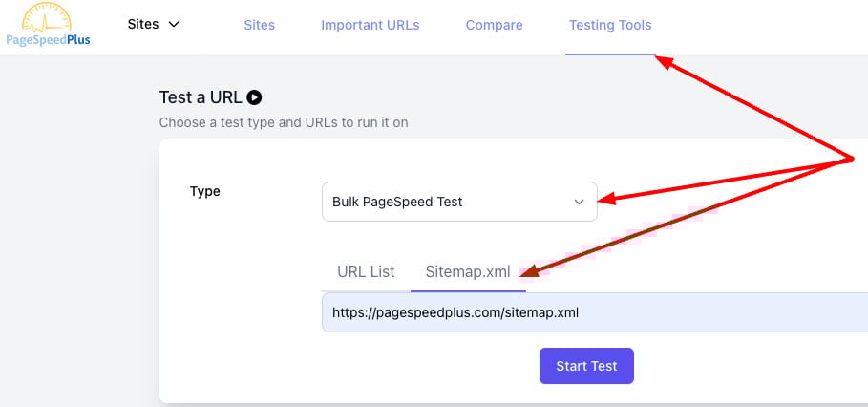The height and width of the screenshot is (407, 868).
Task: Switch to the Compare tab
Action: coord(494,25)
